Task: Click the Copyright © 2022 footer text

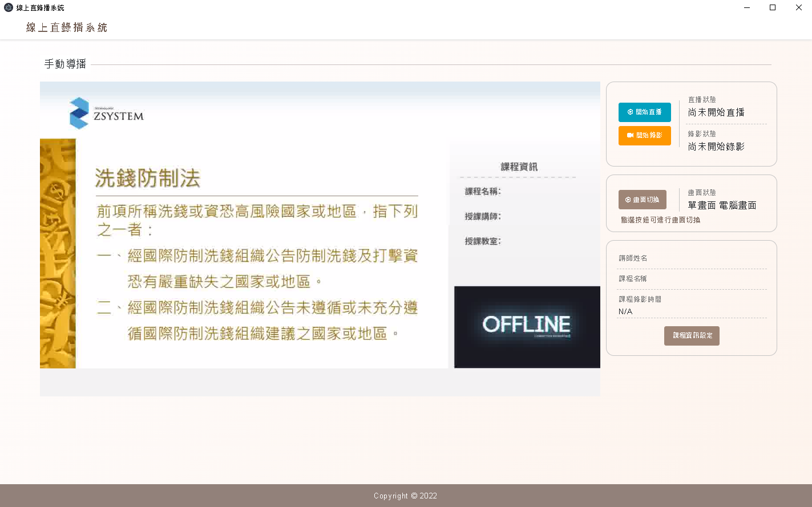Action: pyautogui.click(x=405, y=496)
